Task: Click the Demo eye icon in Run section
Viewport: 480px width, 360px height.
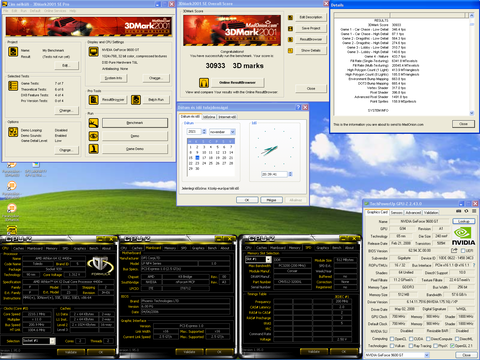Action: [94, 136]
